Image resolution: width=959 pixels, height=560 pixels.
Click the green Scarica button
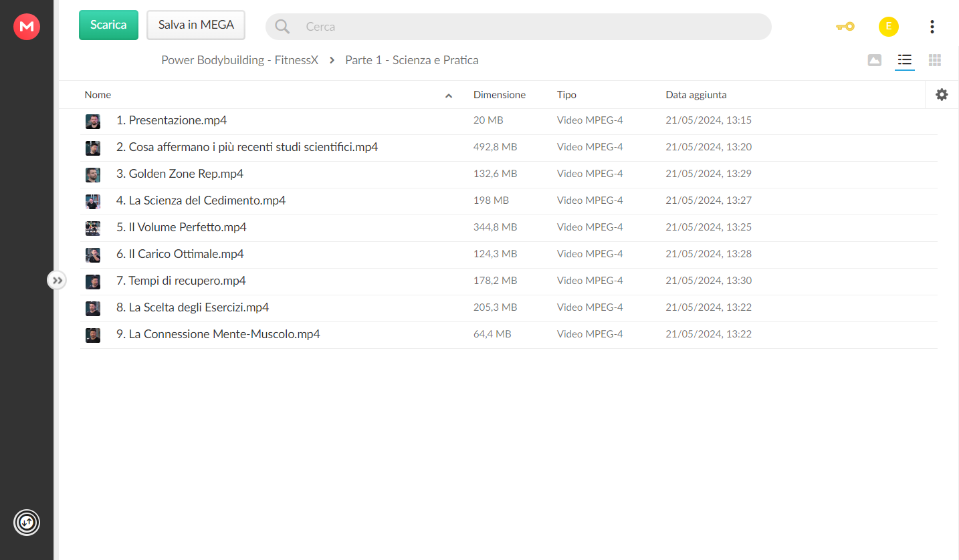pyautogui.click(x=108, y=25)
